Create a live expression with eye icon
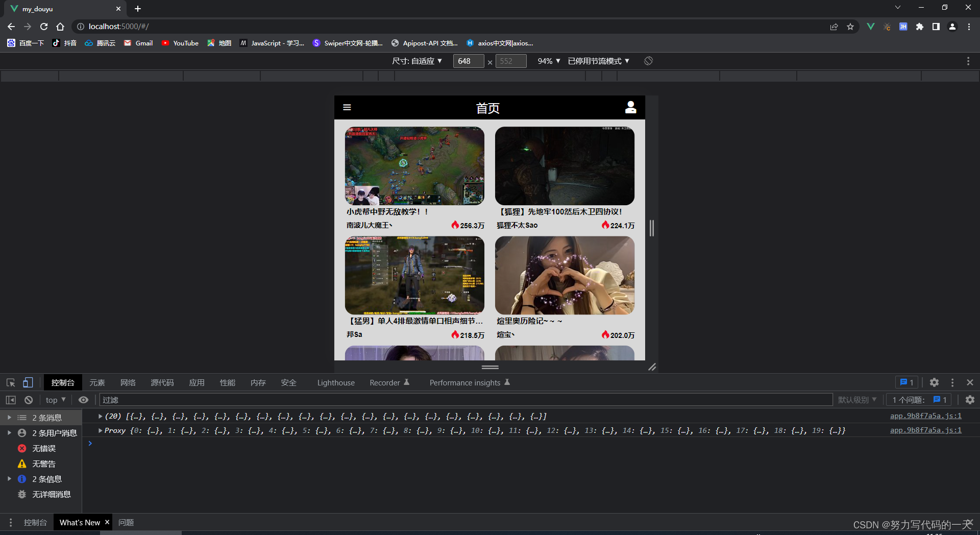Viewport: 980px width, 535px height. pyautogui.click(x=84, y=400)
